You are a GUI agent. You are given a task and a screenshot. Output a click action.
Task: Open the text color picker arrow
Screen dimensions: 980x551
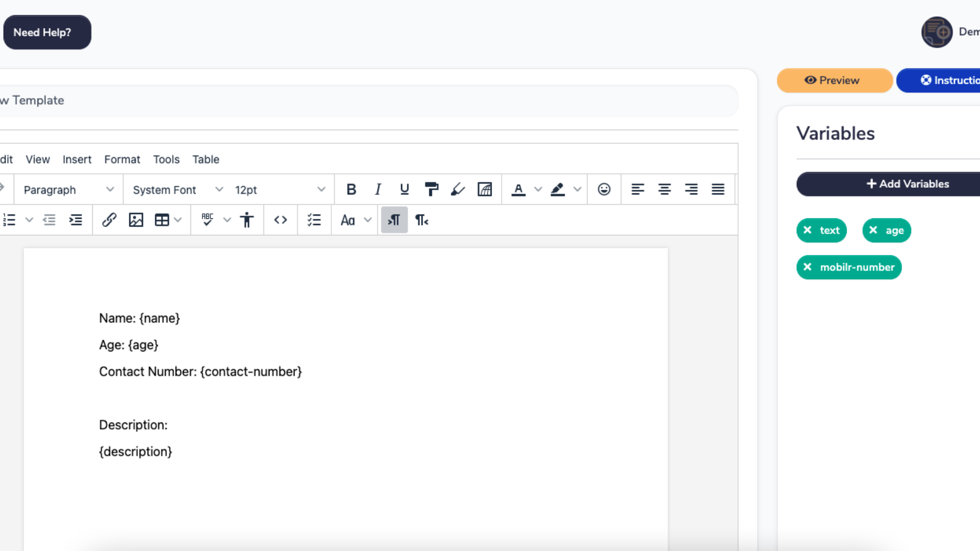pos(538,190)
